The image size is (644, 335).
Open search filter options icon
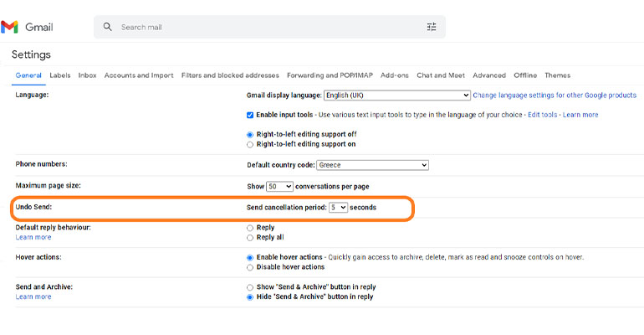[432, 27]
